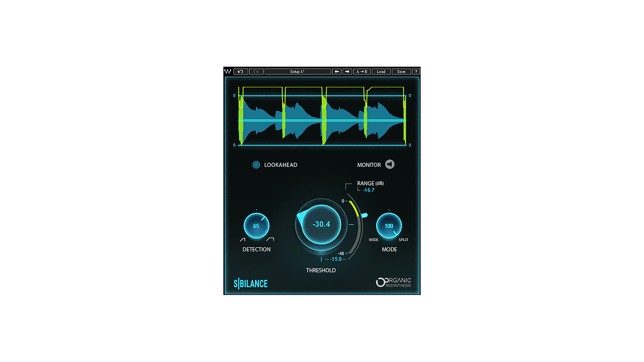Viewport: 644px width, 362px height.
Task: Click the undo arrow button
Action: [240, 71]
